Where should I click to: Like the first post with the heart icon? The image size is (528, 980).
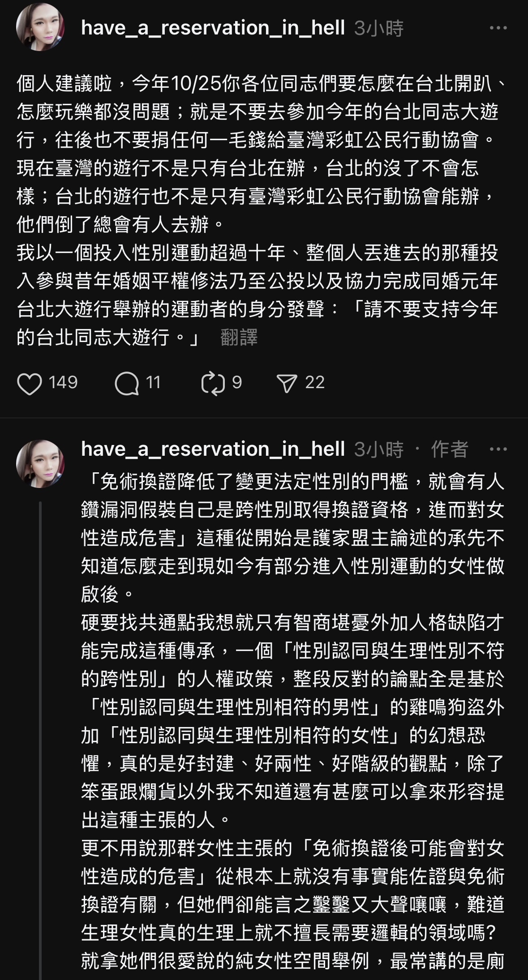[29, 384]
